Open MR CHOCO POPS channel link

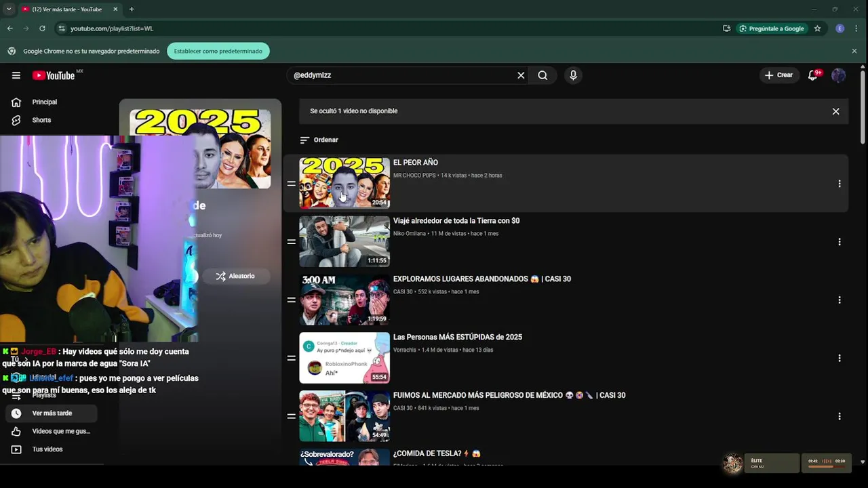(x=414, y=176)
